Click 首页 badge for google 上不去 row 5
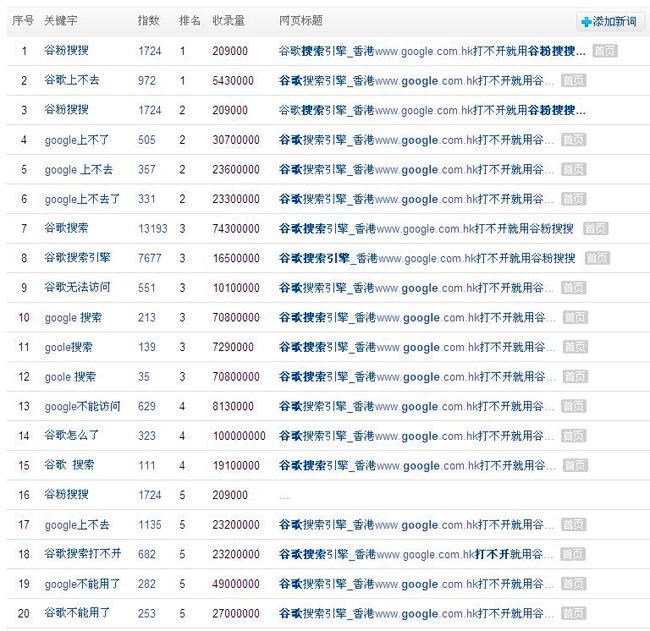This screenshot has height=631, width=650. click(573, 169)
